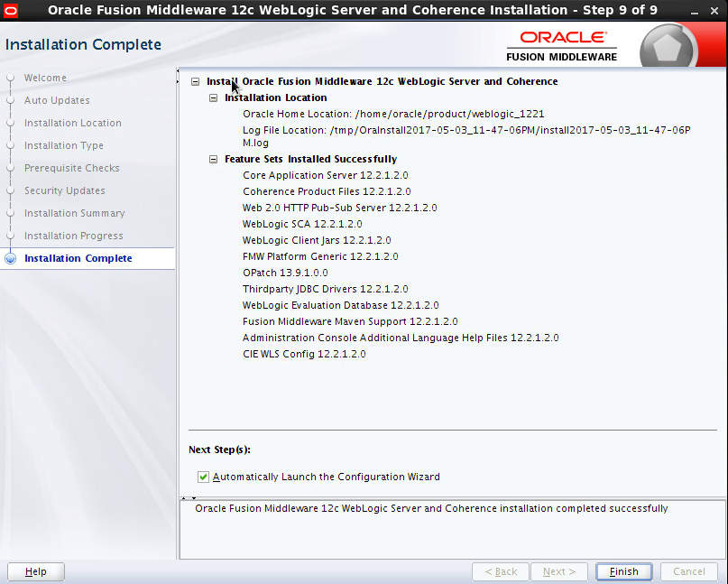Image resolution: width=728 pixels, height=584 pixels.
Task: Click the Installation Complete step bullet icon
Action: pyautogui.click(x=11, y=258)
